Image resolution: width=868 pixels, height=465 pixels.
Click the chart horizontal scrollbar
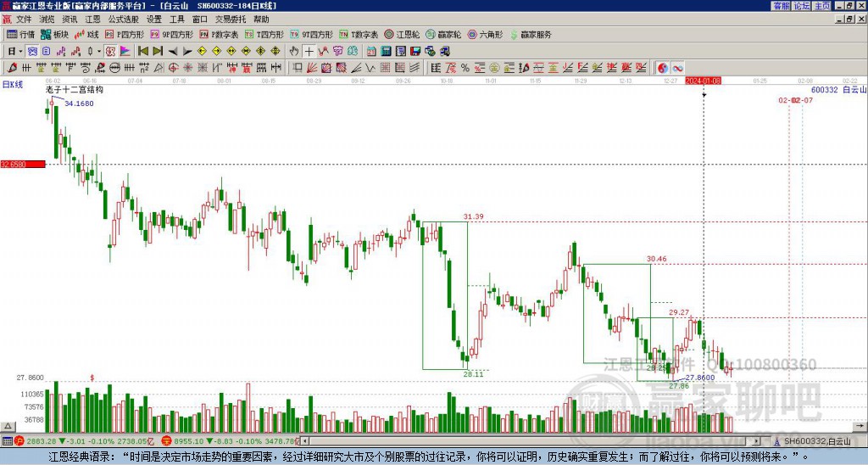pyautogui.click(x=531, y=441)
